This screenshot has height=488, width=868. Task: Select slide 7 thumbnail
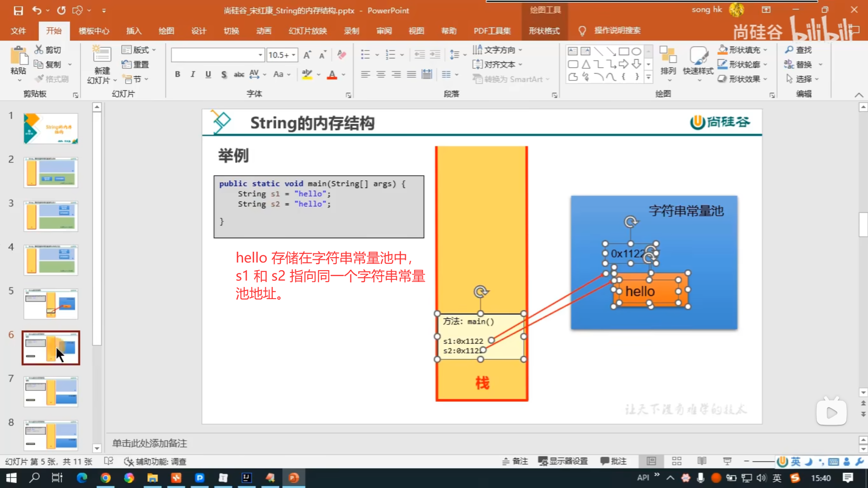tap(51, 391)
